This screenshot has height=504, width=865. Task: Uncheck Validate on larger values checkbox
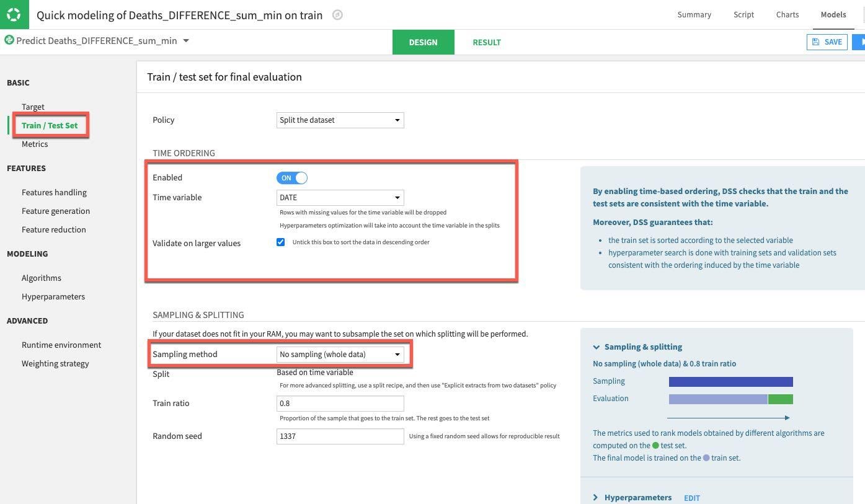(281, 242)
